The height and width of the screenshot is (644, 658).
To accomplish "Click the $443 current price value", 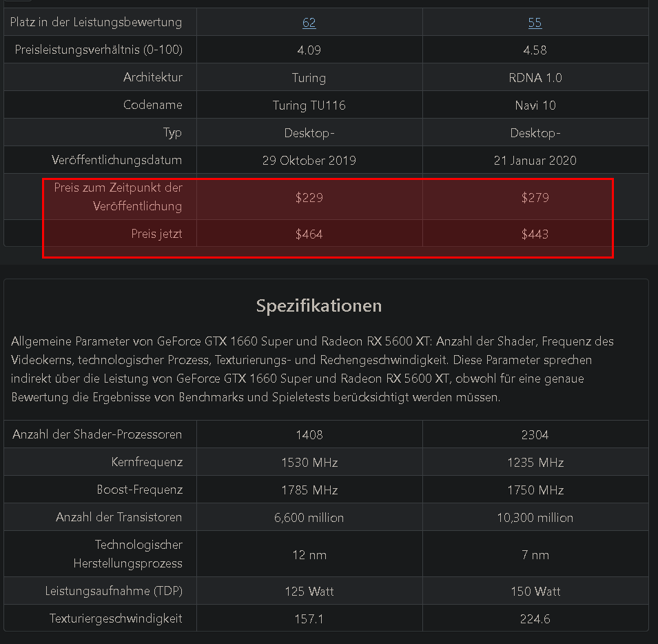I will (x=535, y=234).
